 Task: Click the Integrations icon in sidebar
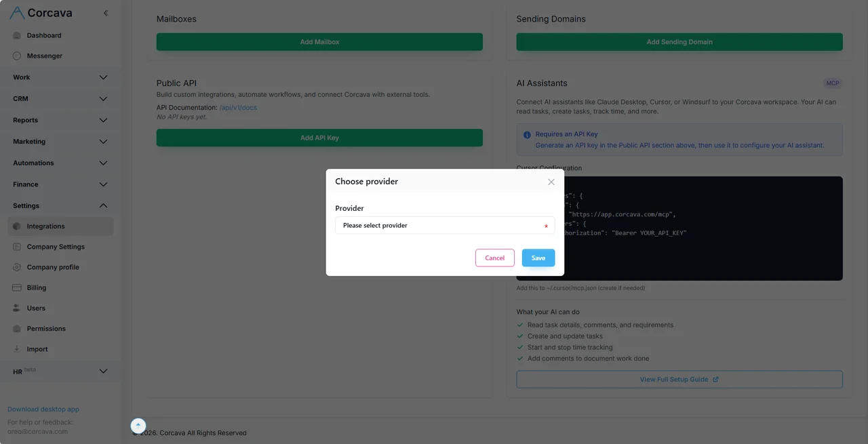pos(17,226)
